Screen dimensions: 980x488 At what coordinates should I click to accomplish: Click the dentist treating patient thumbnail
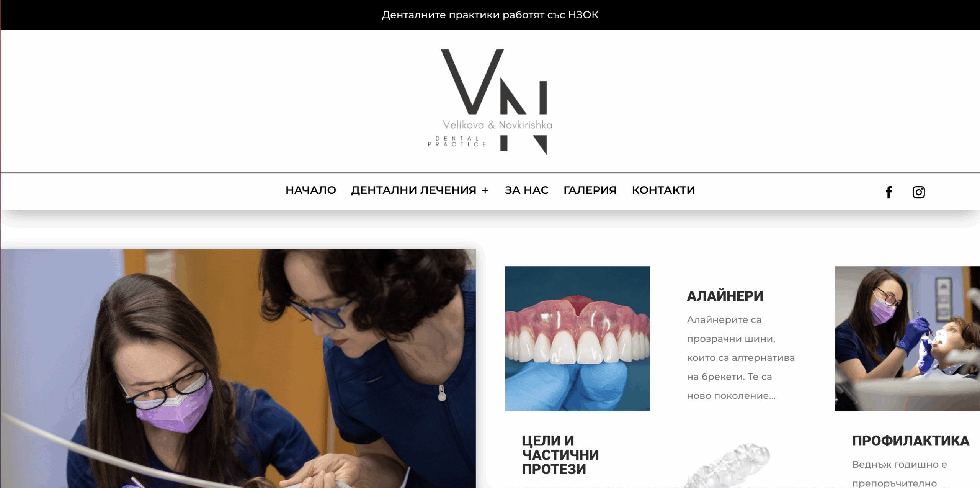coord(907,338)
